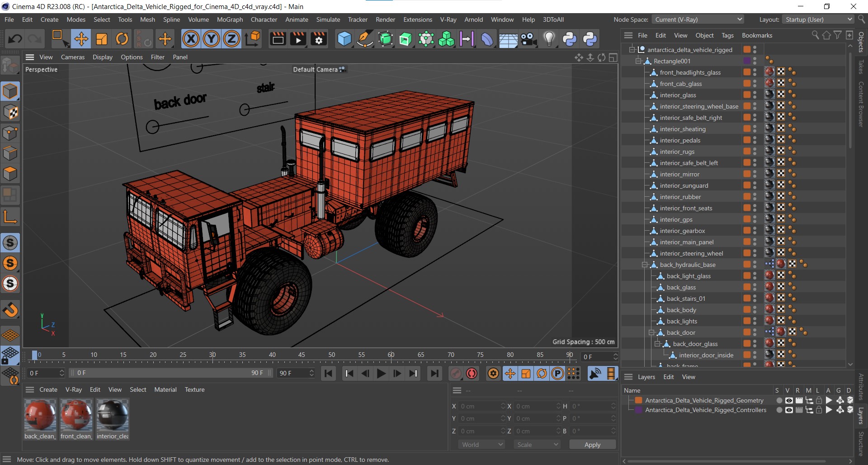868x465 pixels.
Task: Click the search icon in Objects panel
Action: click(815, 35)
